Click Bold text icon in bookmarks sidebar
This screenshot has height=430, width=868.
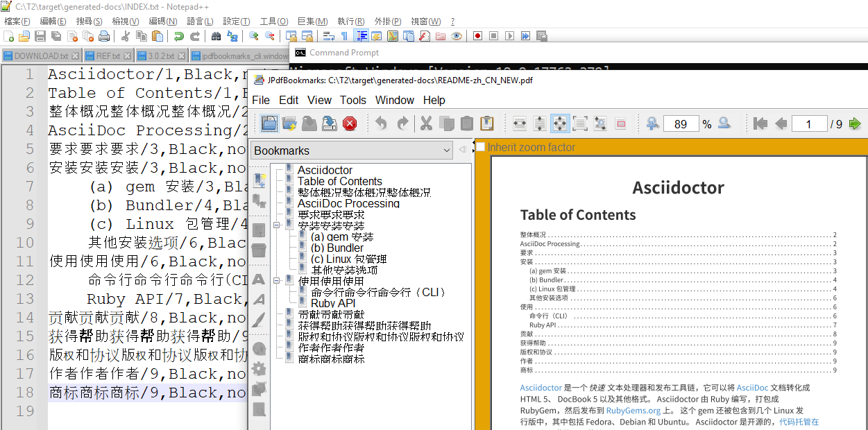pyautogui.click(x=259, y=279)
